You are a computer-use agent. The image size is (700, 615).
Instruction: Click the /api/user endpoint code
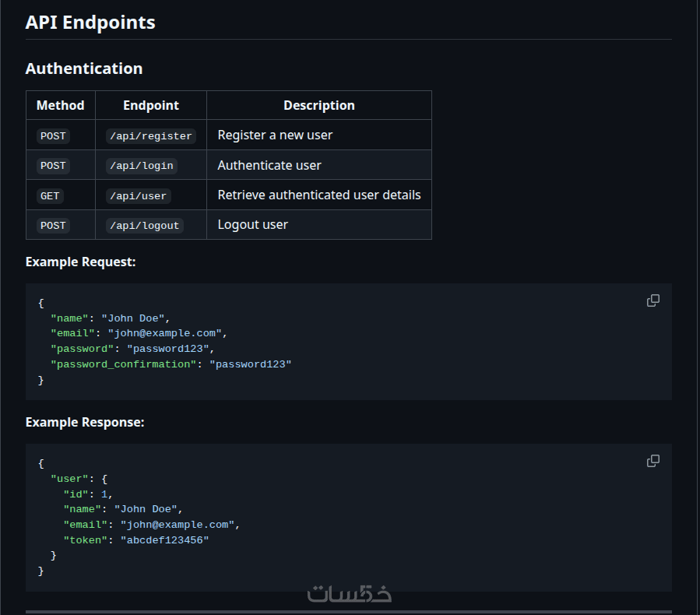(x=138, y=196)
